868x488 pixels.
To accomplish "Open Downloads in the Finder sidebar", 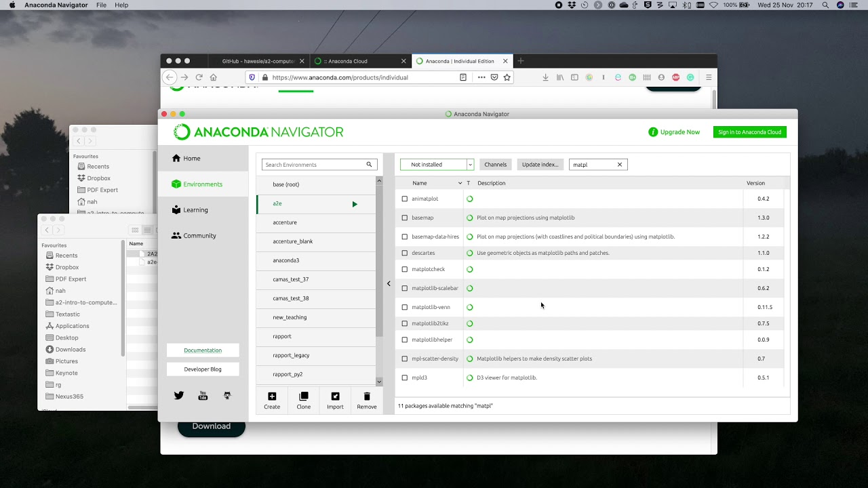I will (71, 350).
